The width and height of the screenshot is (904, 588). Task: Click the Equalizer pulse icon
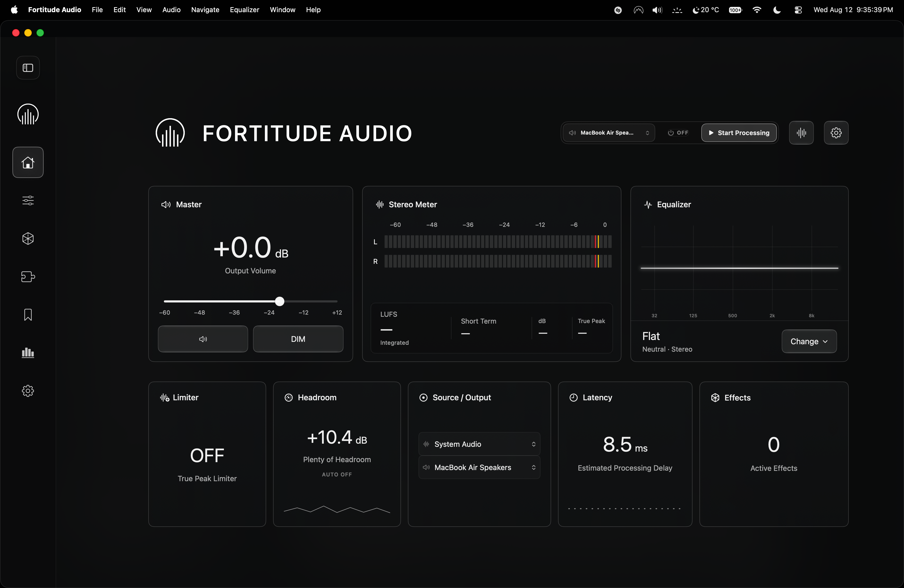[x=648, y=204]
